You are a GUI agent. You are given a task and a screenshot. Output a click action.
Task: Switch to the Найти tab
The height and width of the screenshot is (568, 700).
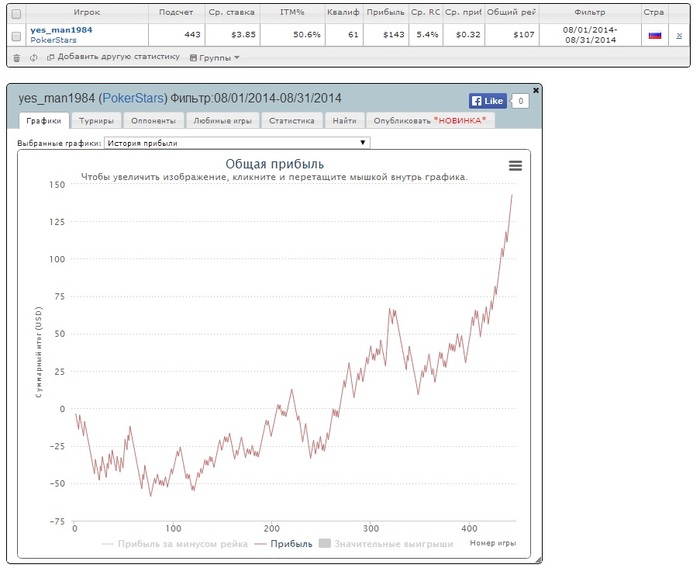[345, 121]
